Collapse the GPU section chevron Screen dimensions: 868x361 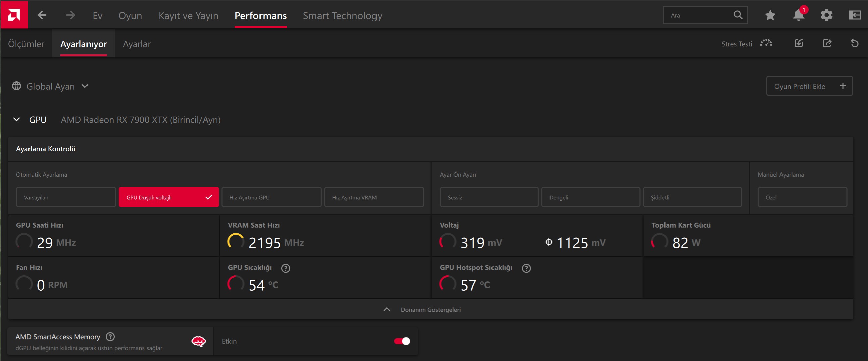click(x=16, y=119)
